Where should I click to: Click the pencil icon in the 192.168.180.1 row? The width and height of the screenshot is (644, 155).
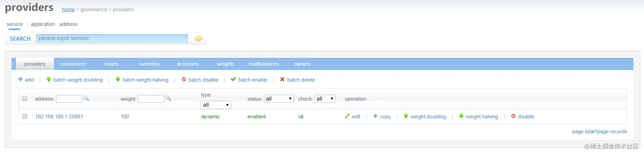347,116
